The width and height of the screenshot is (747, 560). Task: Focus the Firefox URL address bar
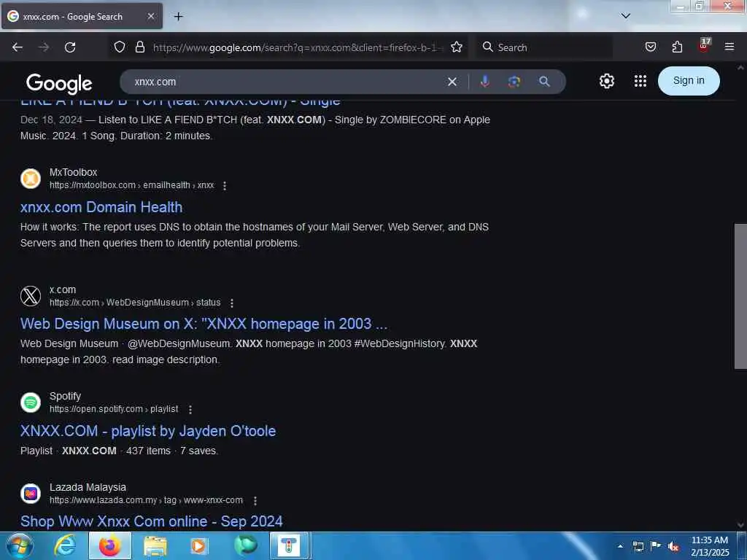298,47
